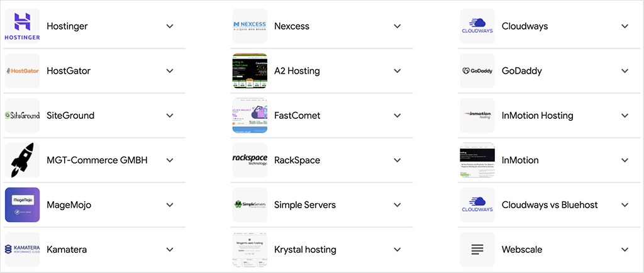Screen dimensions: 644x273
Task: Click the "Webscale" text label
Action: point(521,249)
